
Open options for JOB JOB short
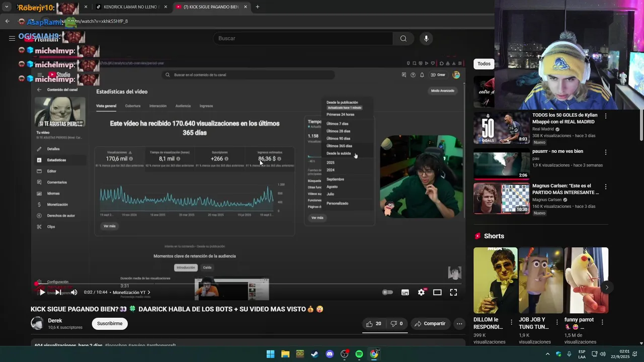tap(557, 322)
